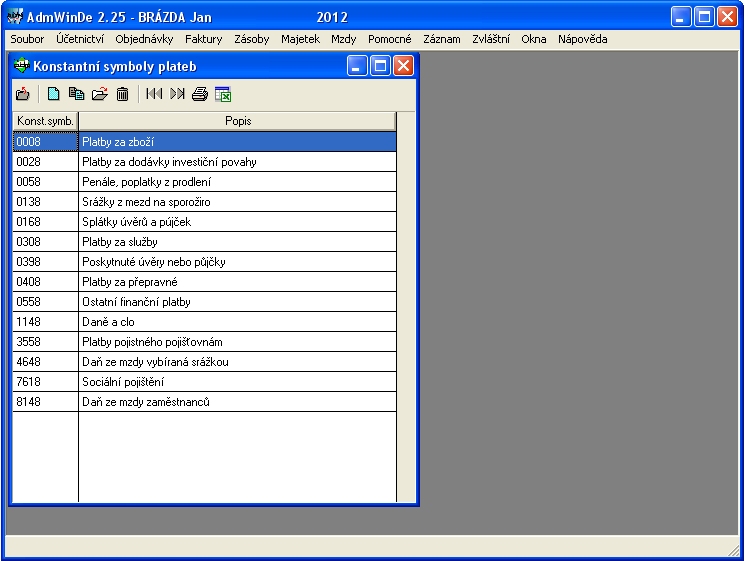745x561 pixels.
Task: Click the Popis column header
Action: (x=238, y=121)
